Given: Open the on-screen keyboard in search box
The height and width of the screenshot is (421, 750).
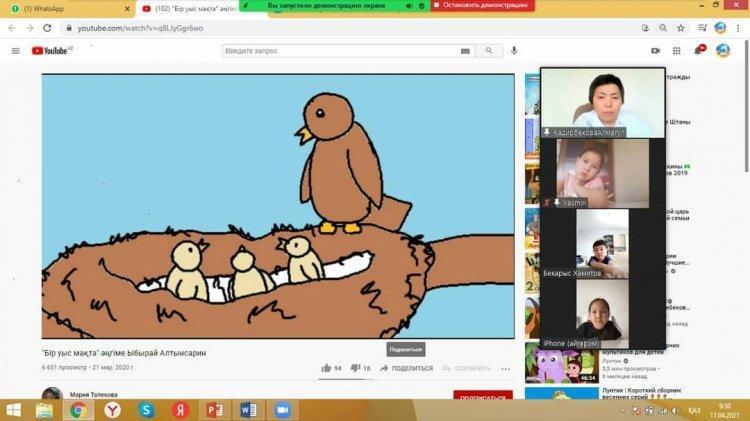Looking at the screenshot, I should click(x=465, y=51).
